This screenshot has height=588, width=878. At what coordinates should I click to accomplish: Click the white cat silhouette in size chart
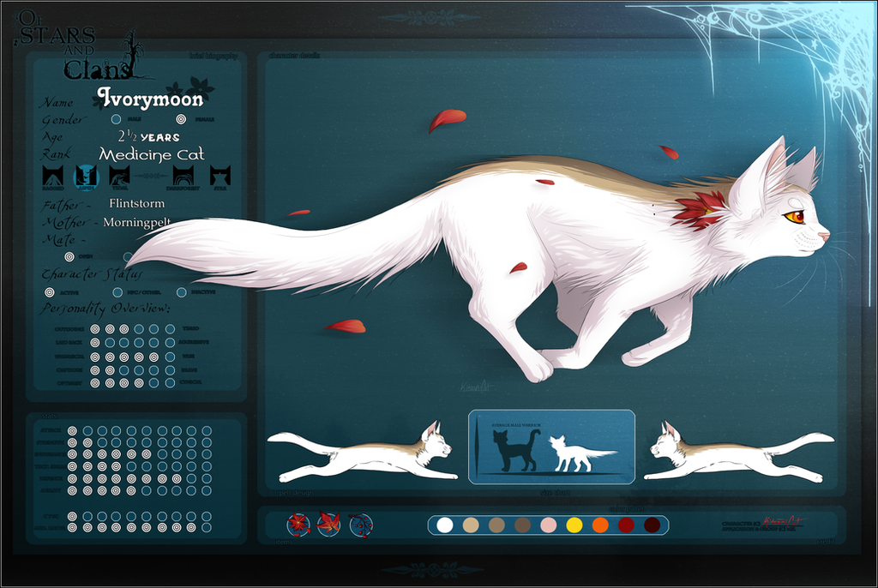[581, 453]
